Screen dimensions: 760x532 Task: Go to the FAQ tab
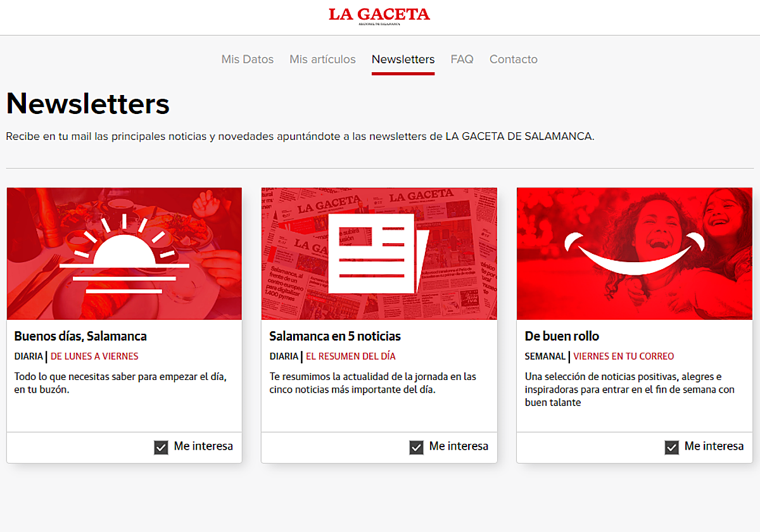(x=462, y=60)
